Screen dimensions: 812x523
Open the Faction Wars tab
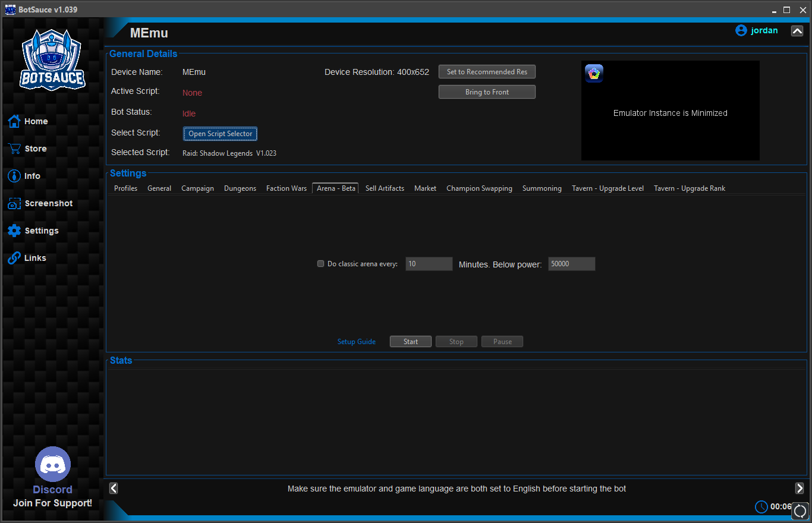pyautogui.click(x=287, y=188)
